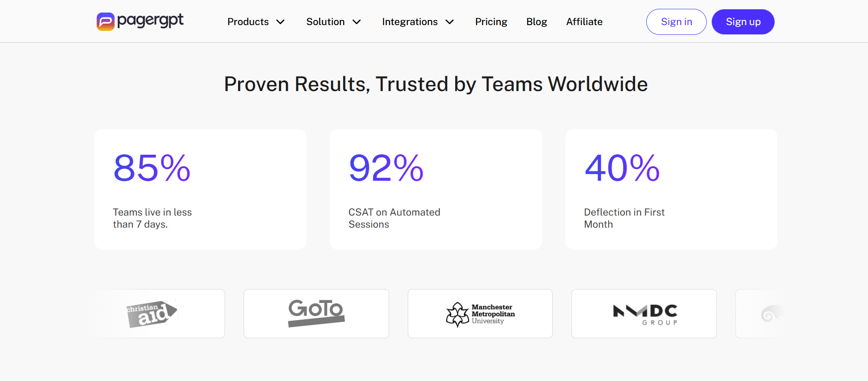The image size is (868, 381).
Task: Open the Products menu
Action: 256,22
